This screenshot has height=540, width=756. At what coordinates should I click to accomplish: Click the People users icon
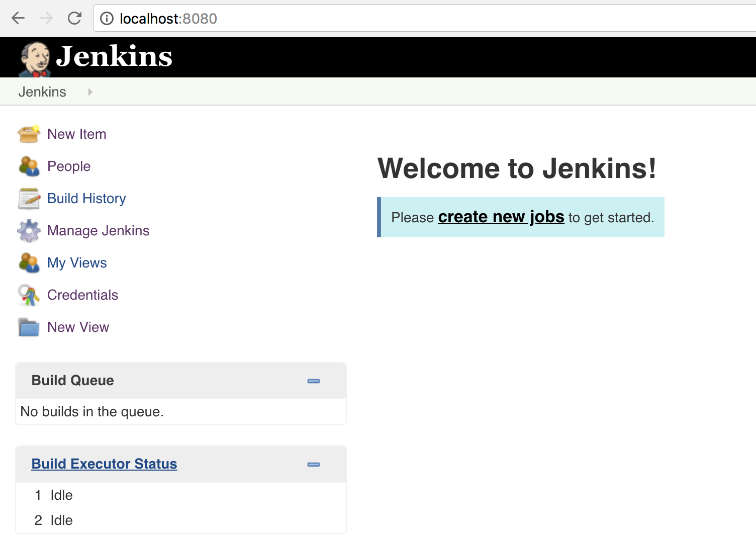pos(29,166)
